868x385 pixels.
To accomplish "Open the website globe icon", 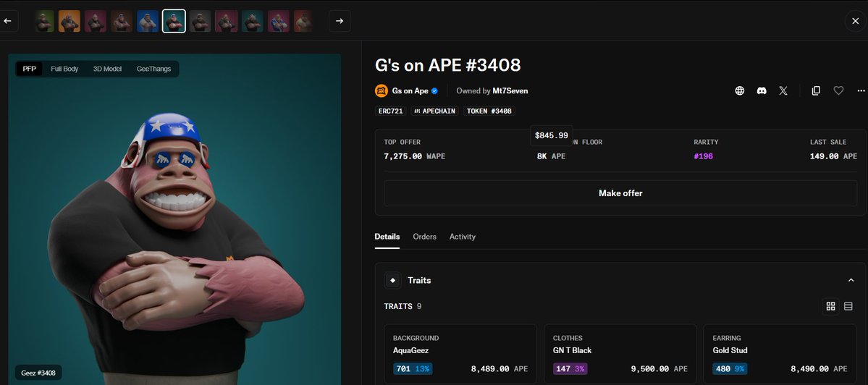I will (740, 90).
